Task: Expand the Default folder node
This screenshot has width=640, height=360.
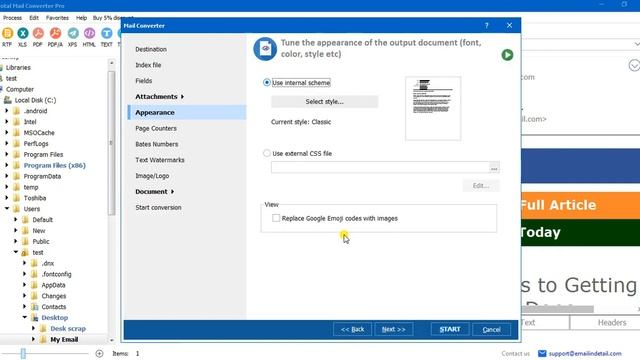Action: pos(16,220)
